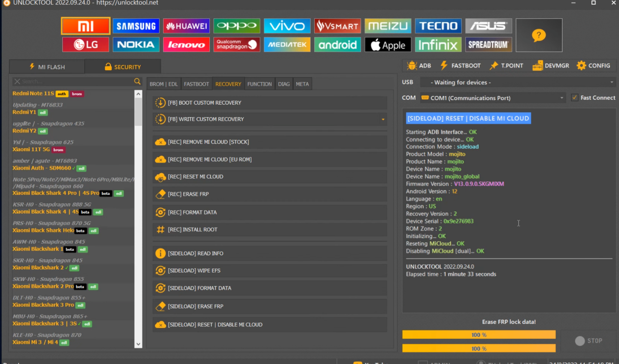Open the T.POINT tool
The width and height of the screenshot is (619, 364).
coord(506,65)
